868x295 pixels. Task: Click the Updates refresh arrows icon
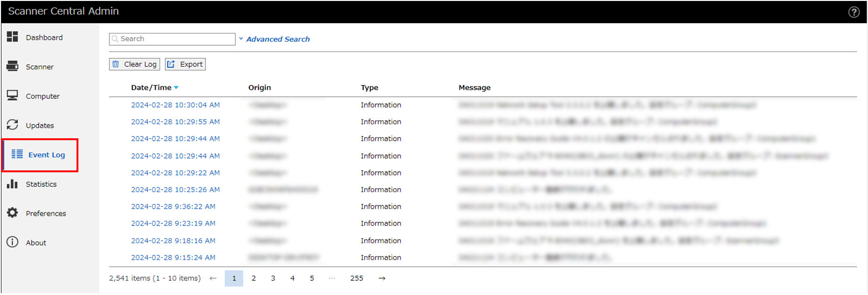(x=12, y=125)
